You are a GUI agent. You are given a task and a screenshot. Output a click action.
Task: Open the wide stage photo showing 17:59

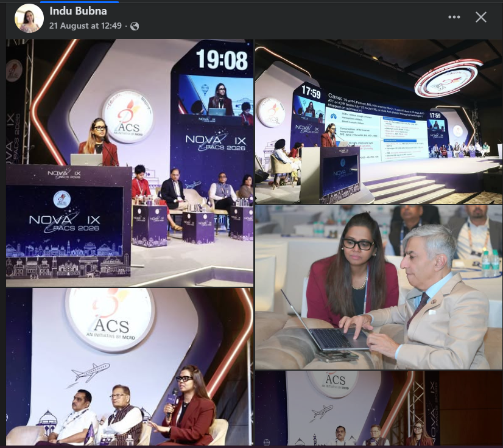tap(379, 122)
